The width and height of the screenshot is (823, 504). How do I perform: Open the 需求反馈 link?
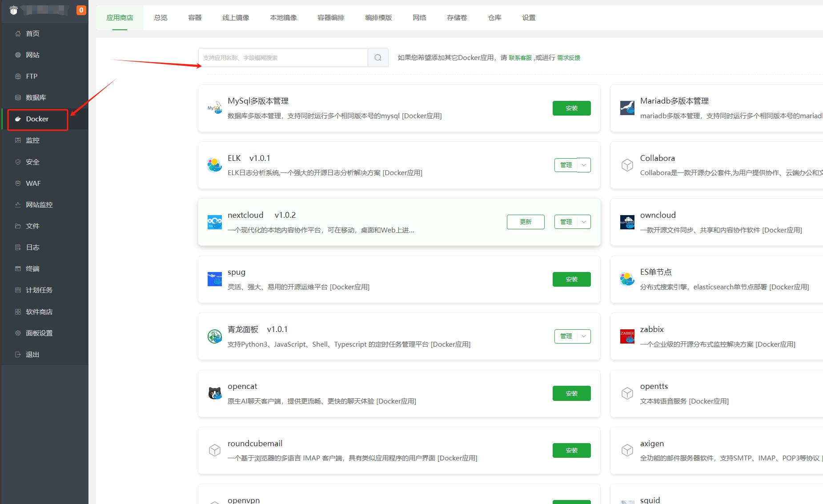tap(568, 58)
